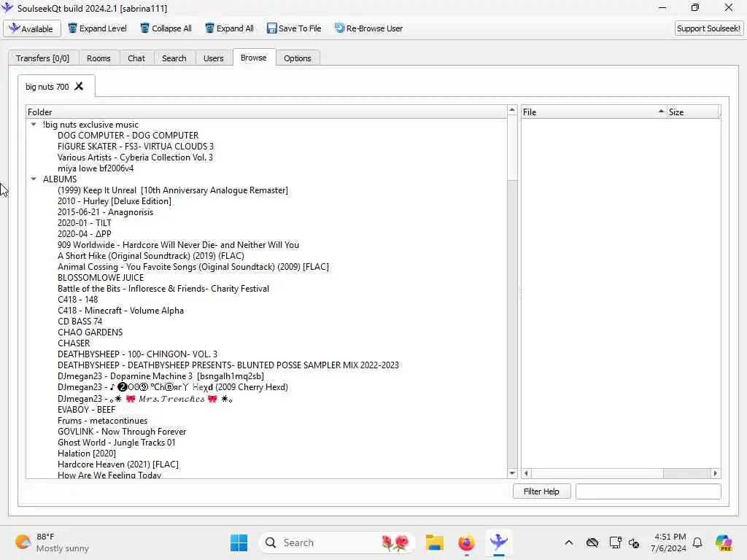The width and height of the screenshot is (747, 560).
Task: Click the Available status button
Action: tap(32, 28)
